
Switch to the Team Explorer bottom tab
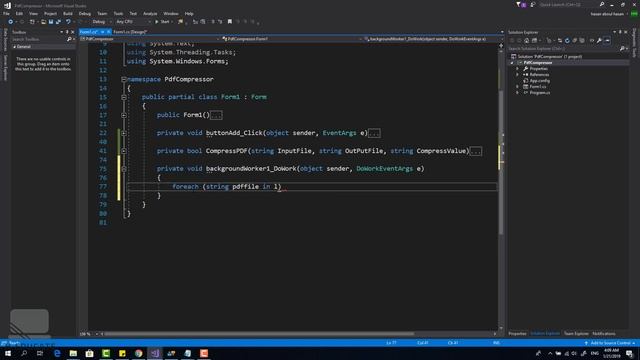click(576, 333)
